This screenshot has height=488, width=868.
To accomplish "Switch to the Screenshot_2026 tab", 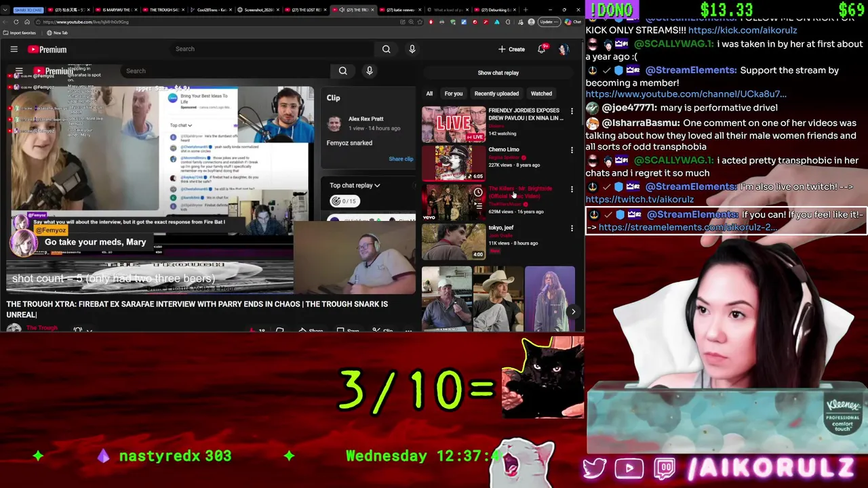I will click(258, 9).
